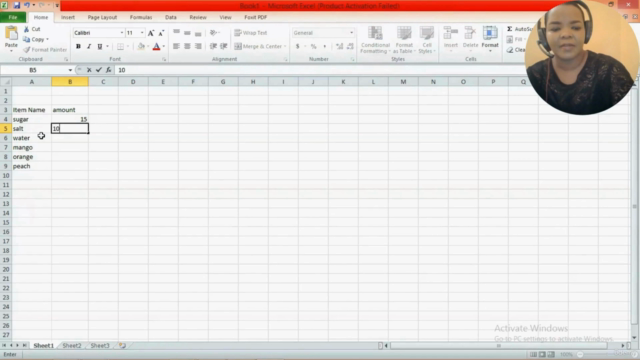Viewport: 640px width, 360px height.
Task: Click Decrease Indent icon
Action: pos(213,47)
